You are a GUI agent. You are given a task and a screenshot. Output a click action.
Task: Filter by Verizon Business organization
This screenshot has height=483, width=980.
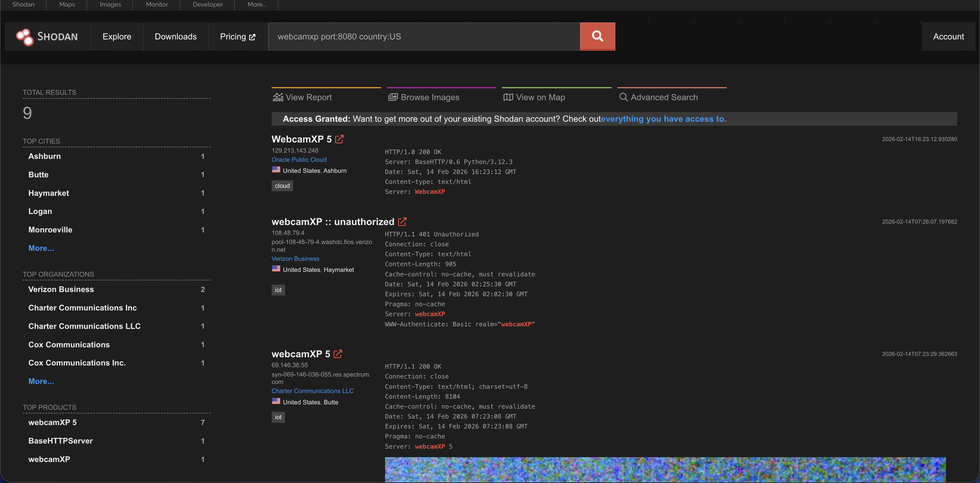click(61, 289)
